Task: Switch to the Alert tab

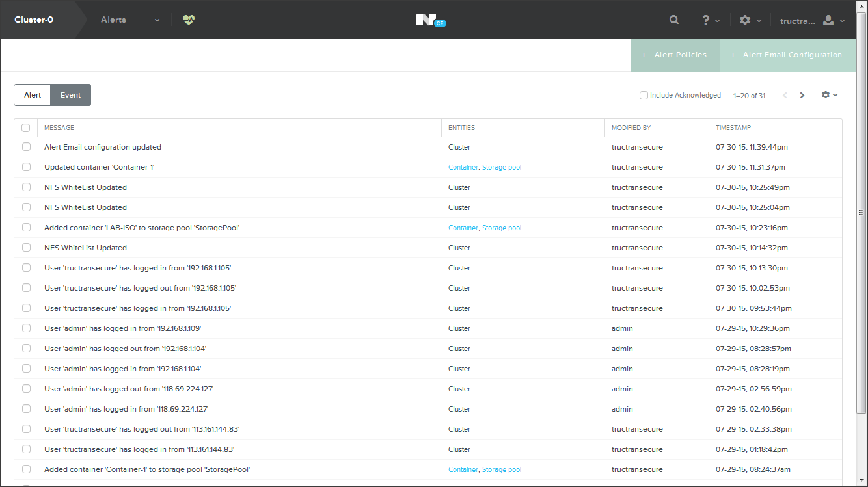Action: 33,95
